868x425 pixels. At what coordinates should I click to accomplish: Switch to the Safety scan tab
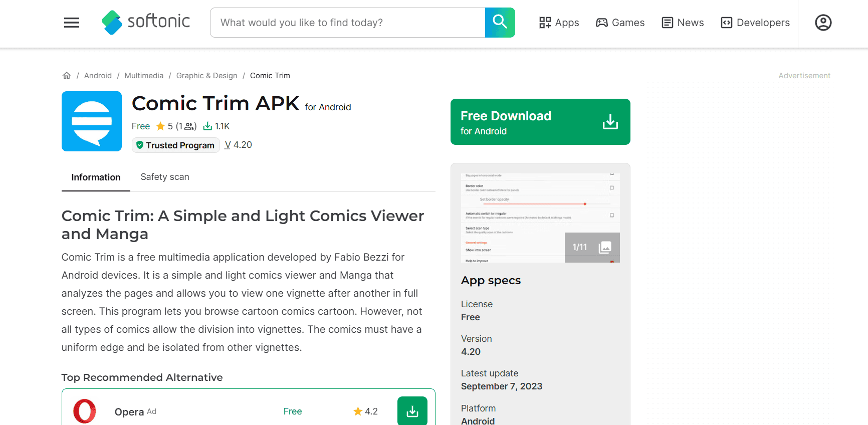[165, 177]
